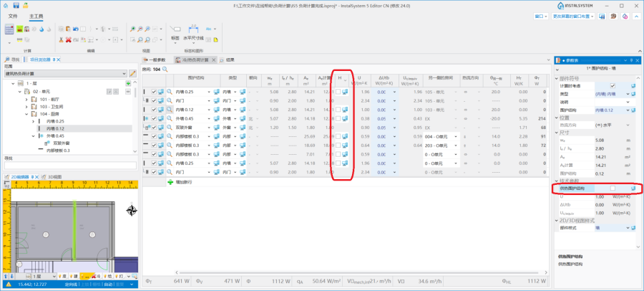Screen dimensions: 644x291
Task: Toggle the heating envelope checkbox in parameters
Action: (x=613, y=188)
